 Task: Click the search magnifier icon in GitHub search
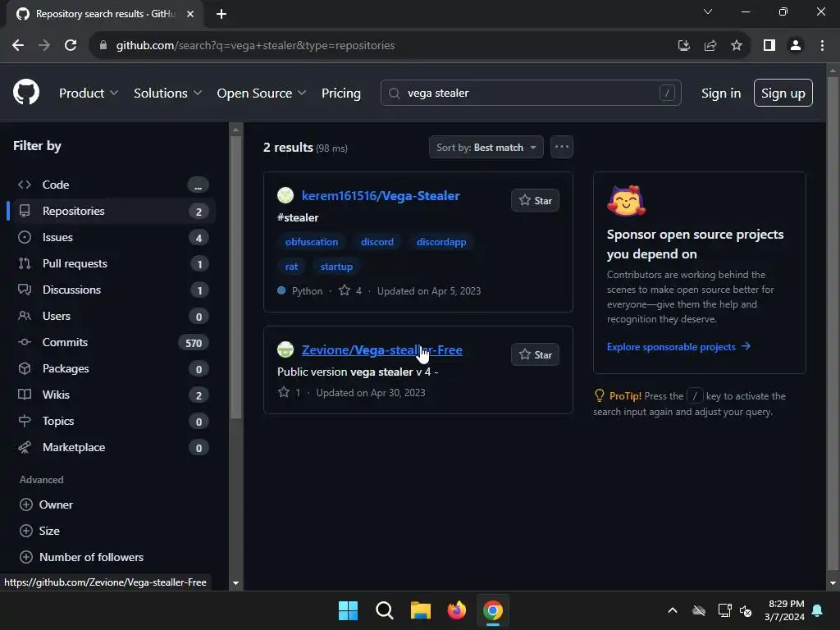tap(395, 94)
